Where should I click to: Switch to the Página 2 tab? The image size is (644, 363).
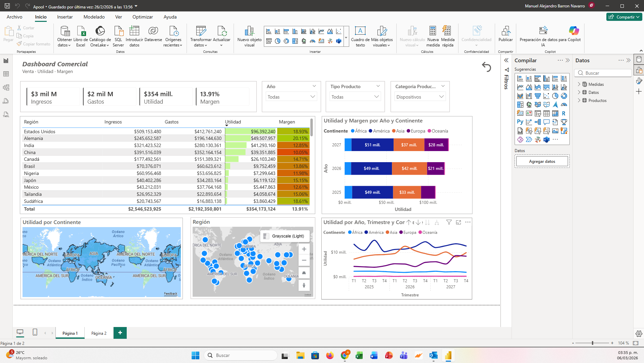coord(99,333)
